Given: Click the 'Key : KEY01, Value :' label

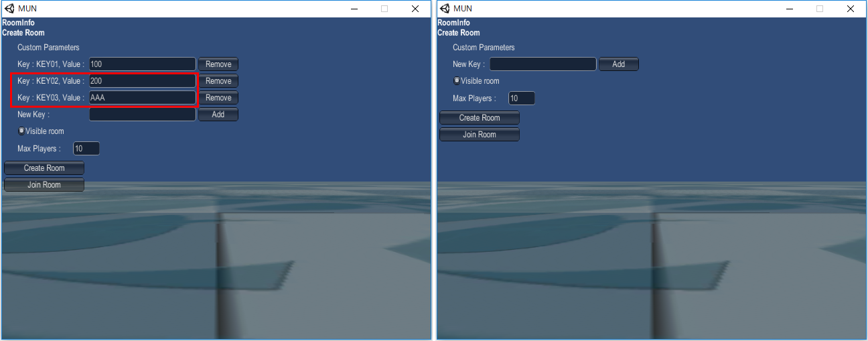Looking at the screenshot, I should [51, 64].
